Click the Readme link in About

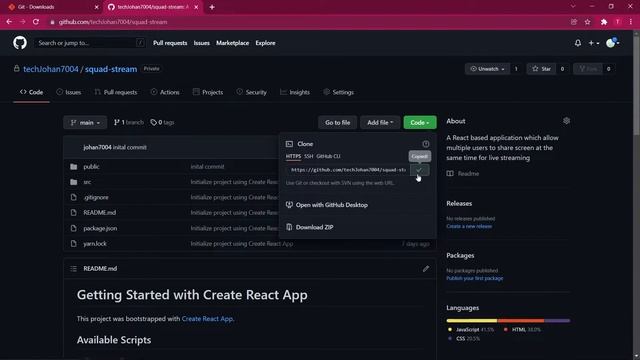pos(463,173)
